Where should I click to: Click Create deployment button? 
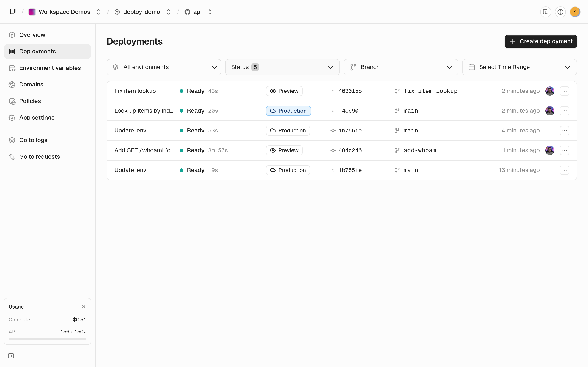541,41
